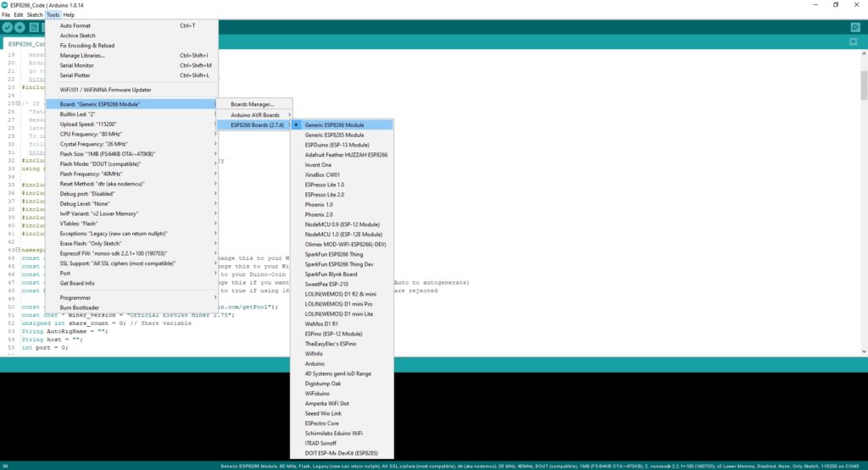Choose DOIT ESP-Mx DevKit (ESP8285) board
868x470 pixels.
(x=342, y=453)
